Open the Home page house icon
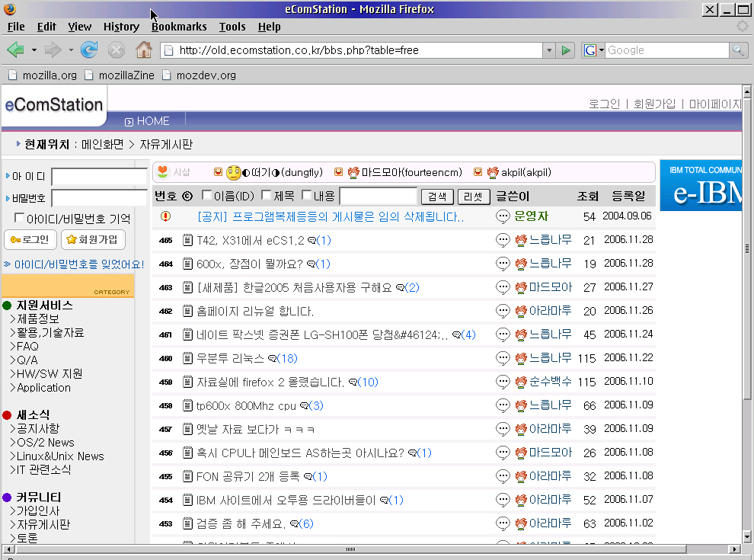This screenshot has height=560, width=754. tap(143, 50)
